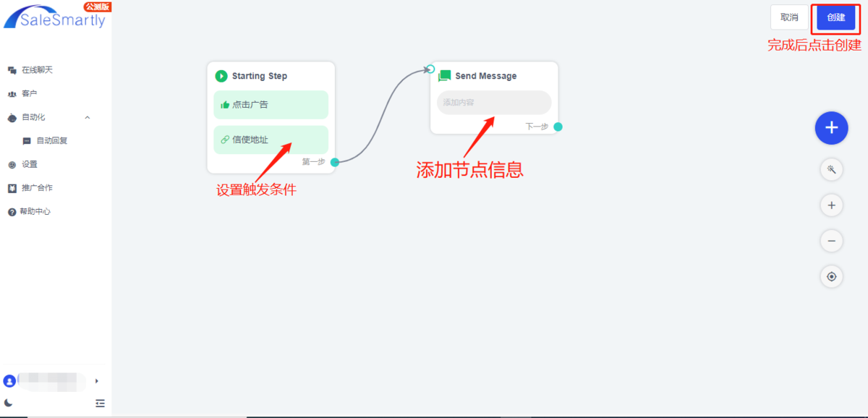Click the 设置 gear icon
Screen dimensions: 868x418
[x=12, y=165]
